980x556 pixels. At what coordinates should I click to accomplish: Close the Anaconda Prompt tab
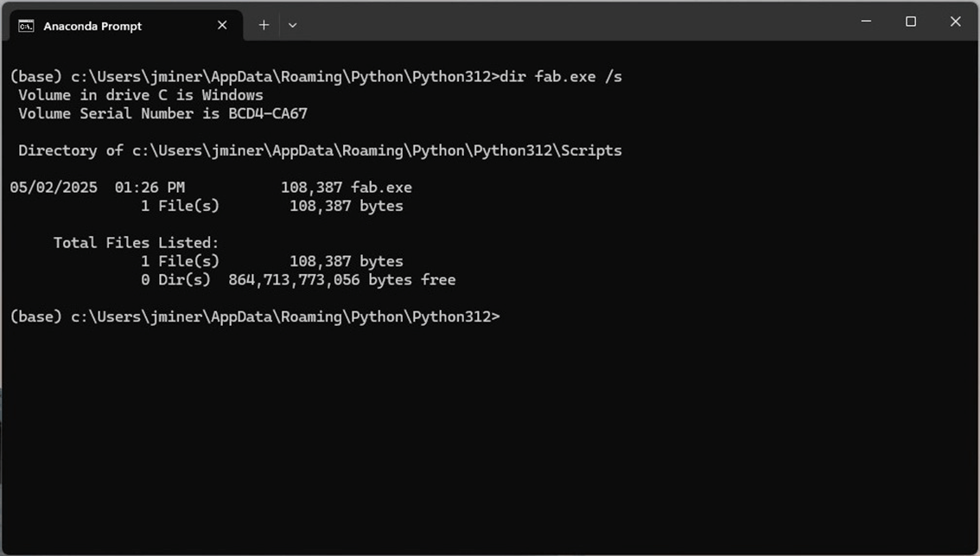222,25
